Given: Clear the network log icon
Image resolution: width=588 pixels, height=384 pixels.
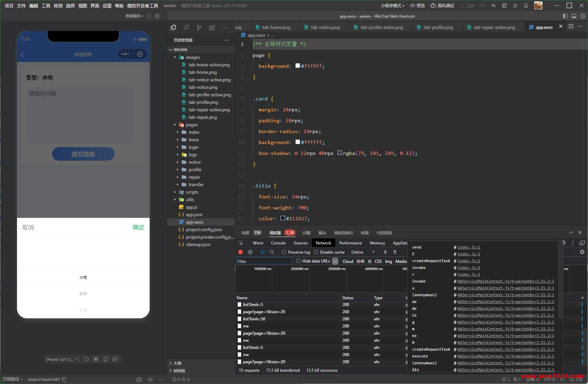Looking at the screenshot, I should click(250, 252).
